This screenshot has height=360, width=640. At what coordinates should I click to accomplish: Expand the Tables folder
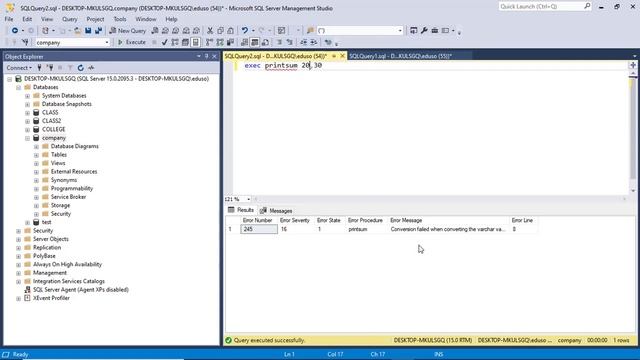36,155
